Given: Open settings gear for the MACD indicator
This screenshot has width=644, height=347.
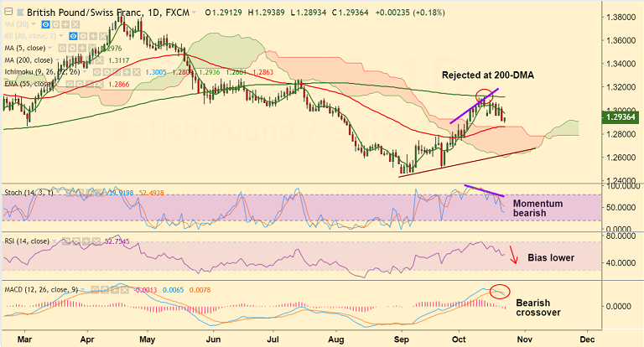Looking at the screenshot, I should [x=105, y=290].
